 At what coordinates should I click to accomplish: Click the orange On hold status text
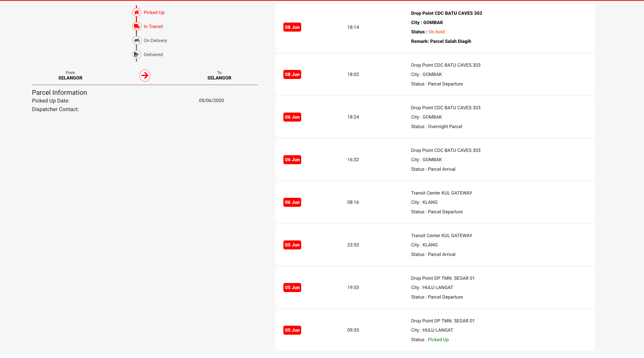click(x=437, y=32)
